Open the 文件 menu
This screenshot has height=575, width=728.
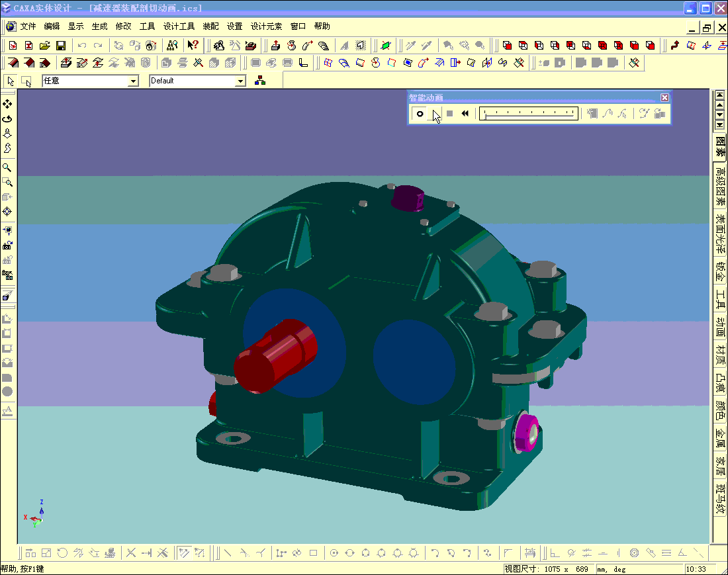[28, 26]
